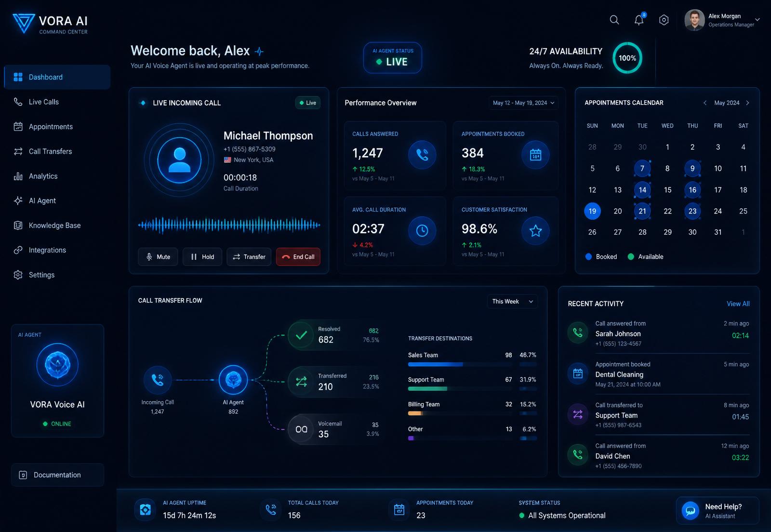
Task: Transfer the live call
Action: point(249,257)
